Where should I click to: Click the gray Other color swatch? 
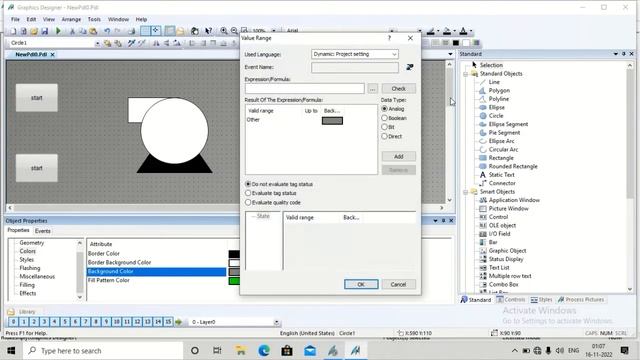pyautogui.click(x=332, y=121)
